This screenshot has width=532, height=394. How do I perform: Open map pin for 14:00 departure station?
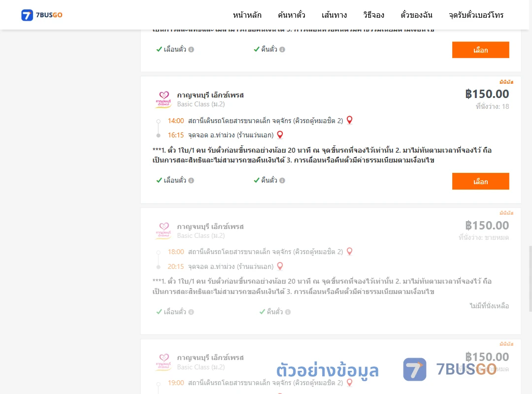[349, 120]
